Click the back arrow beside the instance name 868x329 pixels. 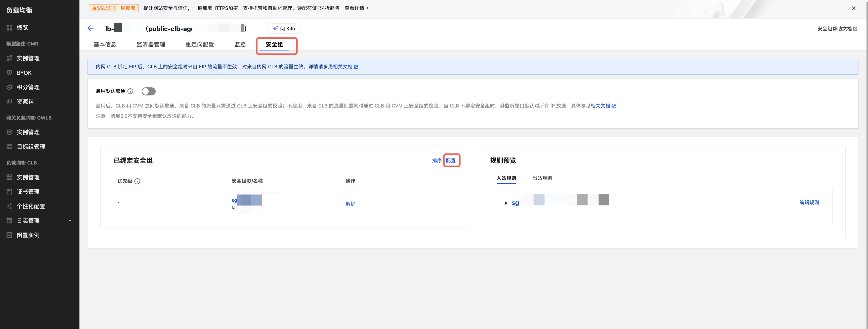[90, 28]
